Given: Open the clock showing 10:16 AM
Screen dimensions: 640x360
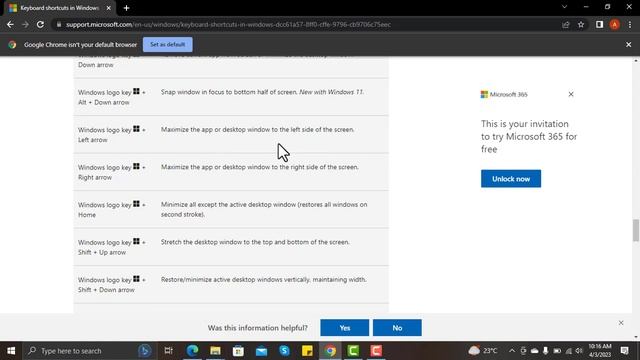Looking at the screenshot, I should pos(600,351).
